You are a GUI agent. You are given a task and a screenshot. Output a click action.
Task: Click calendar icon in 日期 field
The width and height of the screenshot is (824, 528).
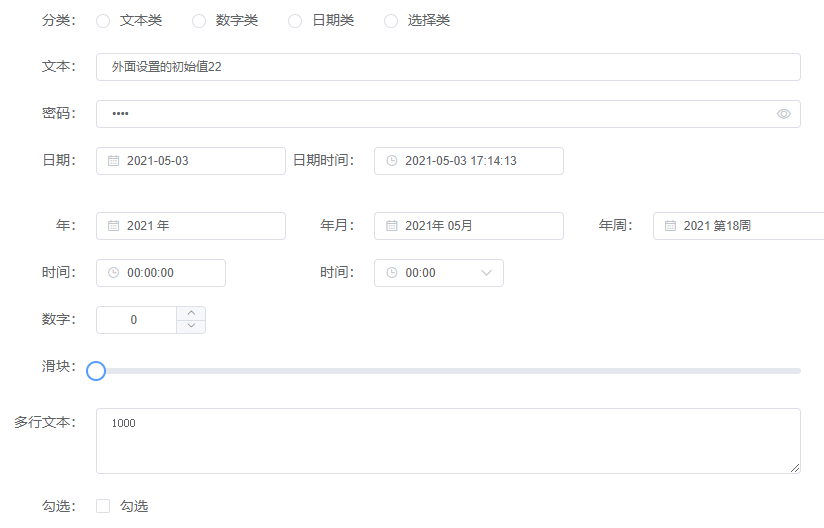114,161
